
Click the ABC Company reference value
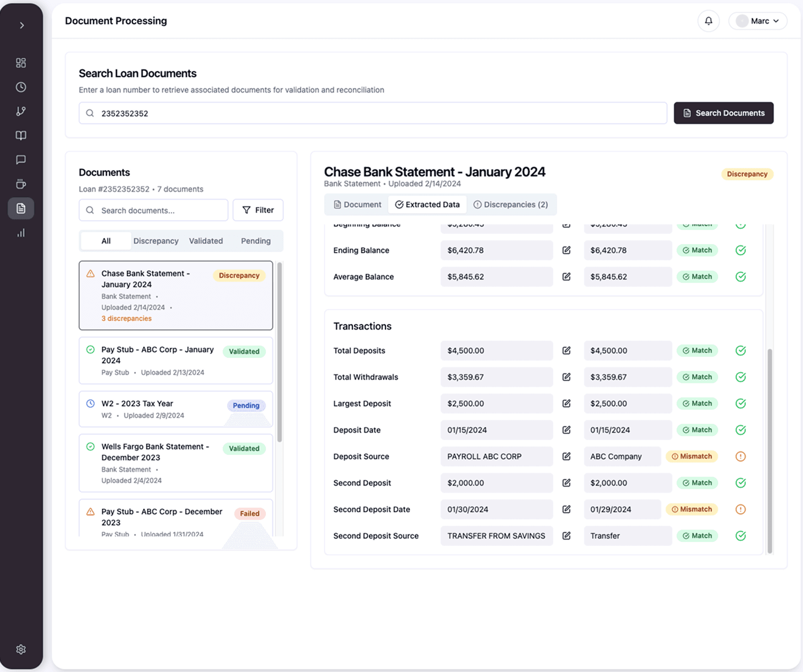click(622, 456)
